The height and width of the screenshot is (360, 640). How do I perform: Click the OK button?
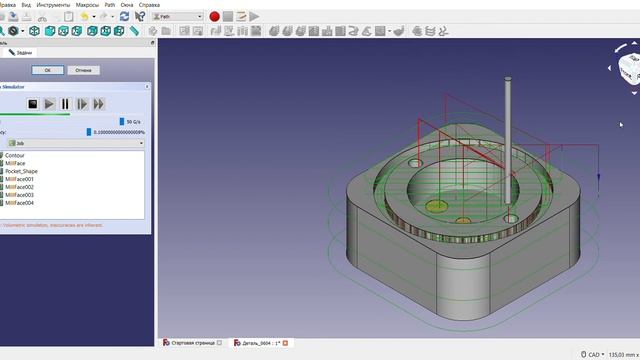coord(48,70)
